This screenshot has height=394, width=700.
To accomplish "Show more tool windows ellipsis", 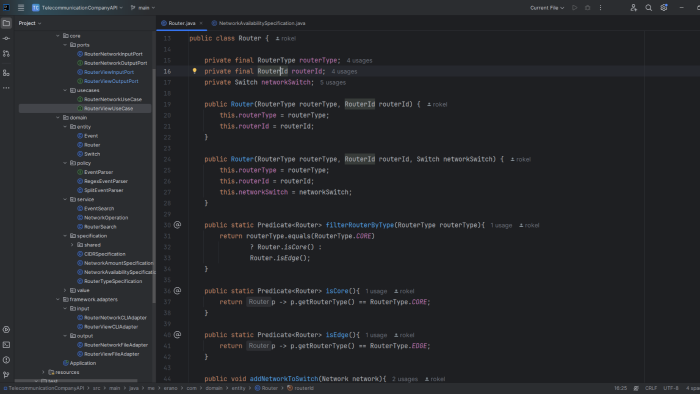I will click(x=6, y=88).
